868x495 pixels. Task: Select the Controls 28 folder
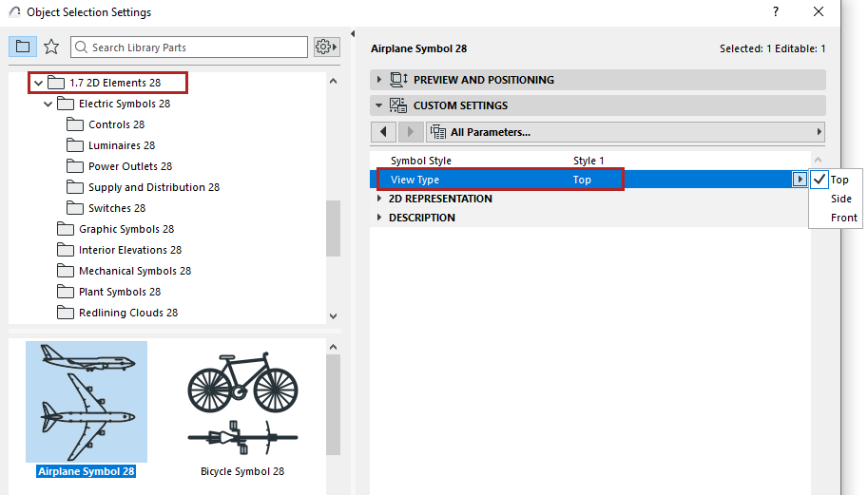coord(116,124)
